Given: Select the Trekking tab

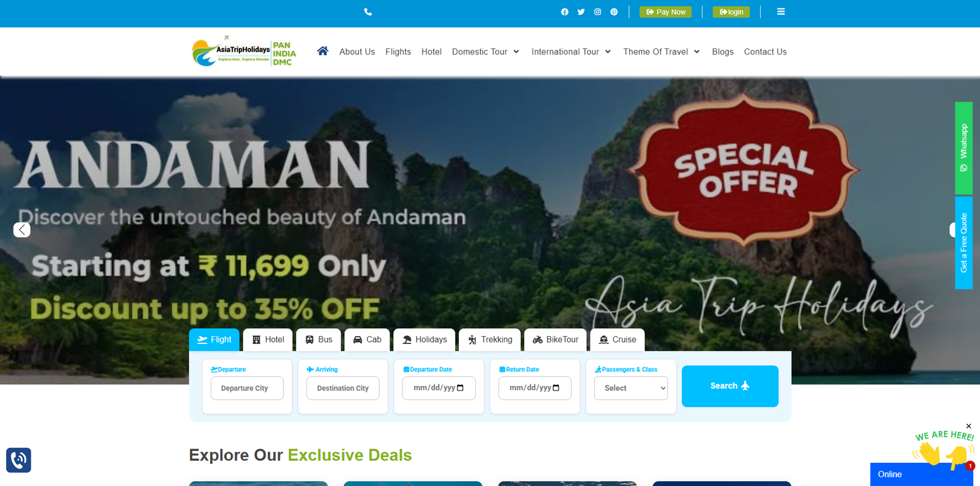Looking at the screenshot, I should (490, 340).
